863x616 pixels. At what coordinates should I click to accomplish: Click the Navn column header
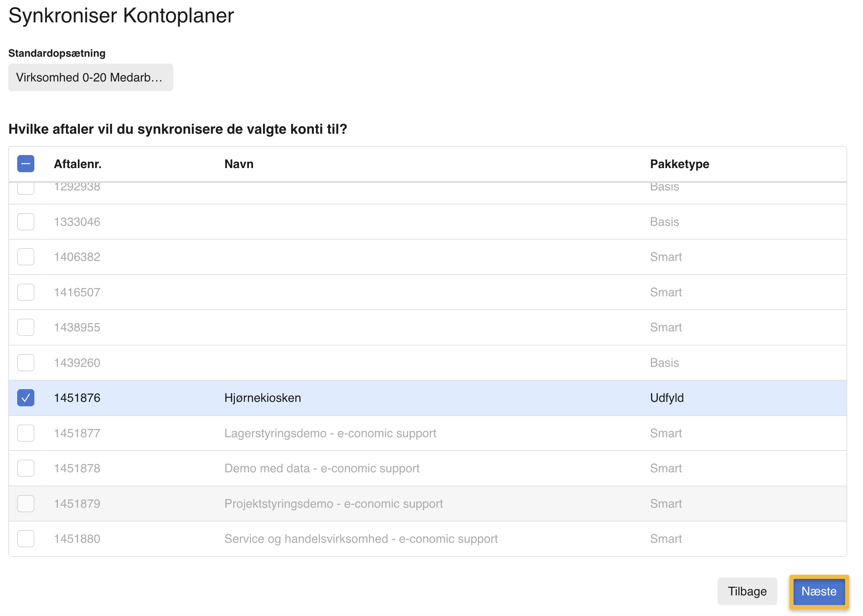point(239,164)
